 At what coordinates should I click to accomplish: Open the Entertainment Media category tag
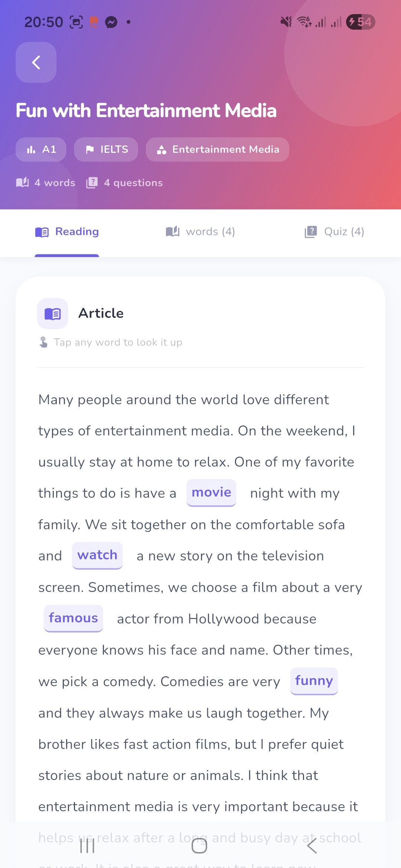pos(218,149)
